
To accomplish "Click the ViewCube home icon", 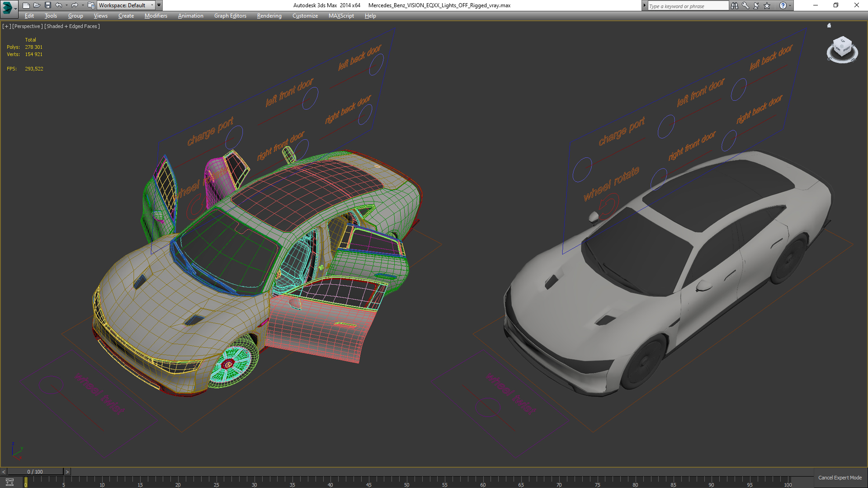I will coord(829,25).
